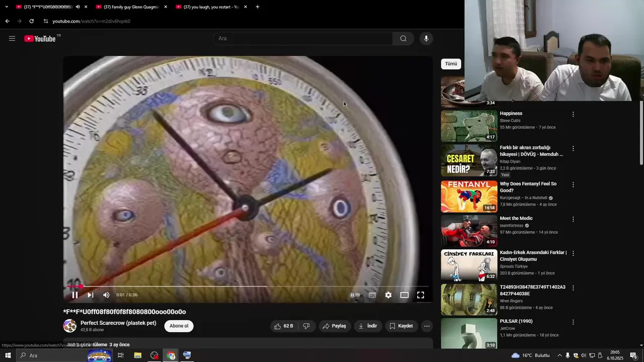Open options for Meet the Medic video
644x362 pixels.
click(573, 219)
